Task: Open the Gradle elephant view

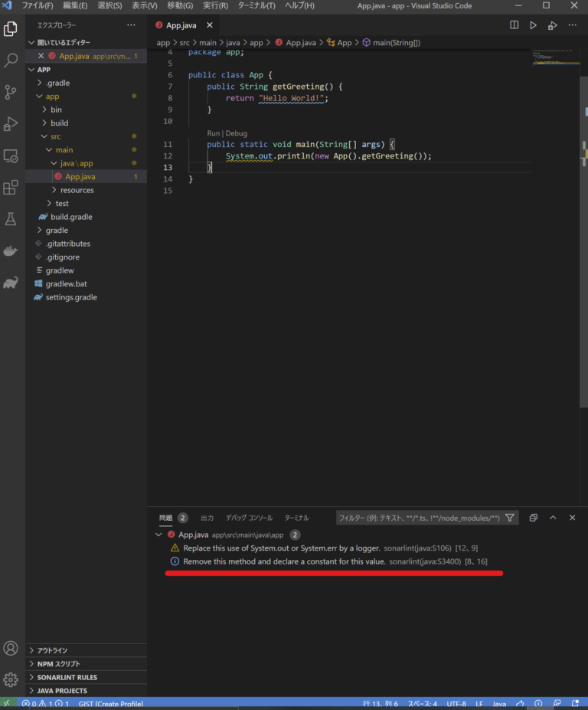Action: (x=11, y=283)
